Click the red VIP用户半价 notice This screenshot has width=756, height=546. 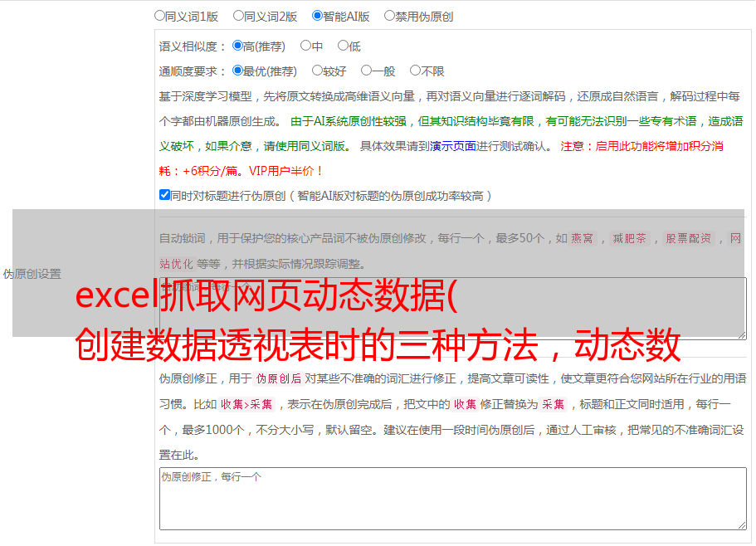coord(286,171)
